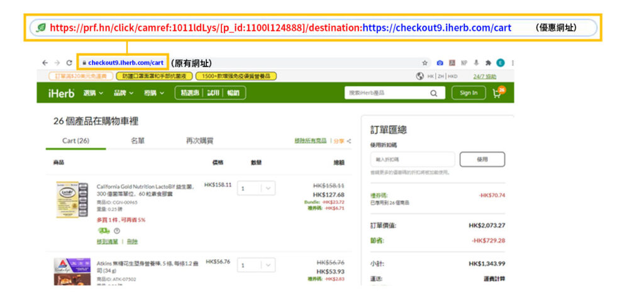
Task: Click the remove all products link
Action: point(310,141)
